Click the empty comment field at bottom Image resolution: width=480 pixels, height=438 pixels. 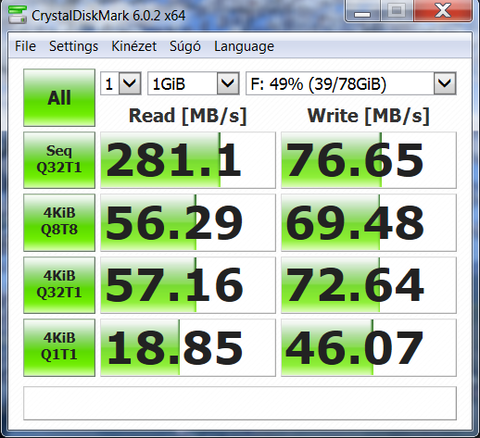click(240, 403)
